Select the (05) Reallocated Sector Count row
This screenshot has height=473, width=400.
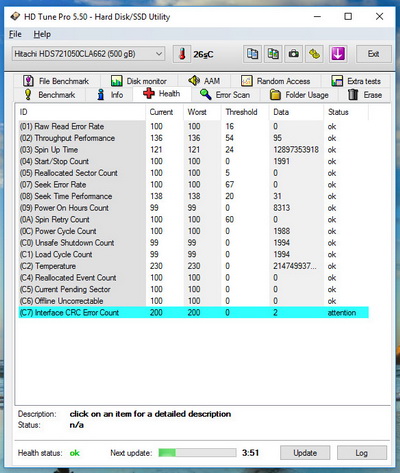point(193,173)
